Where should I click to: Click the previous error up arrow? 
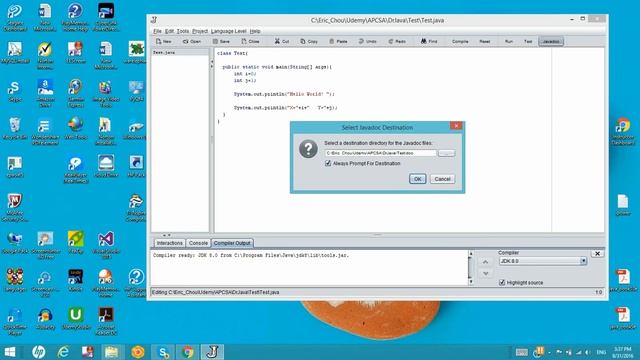[485, 262]
